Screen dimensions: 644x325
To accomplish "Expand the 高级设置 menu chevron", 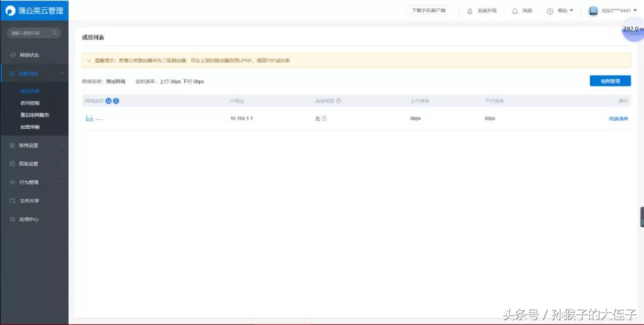I will click(x=61, y=163).
